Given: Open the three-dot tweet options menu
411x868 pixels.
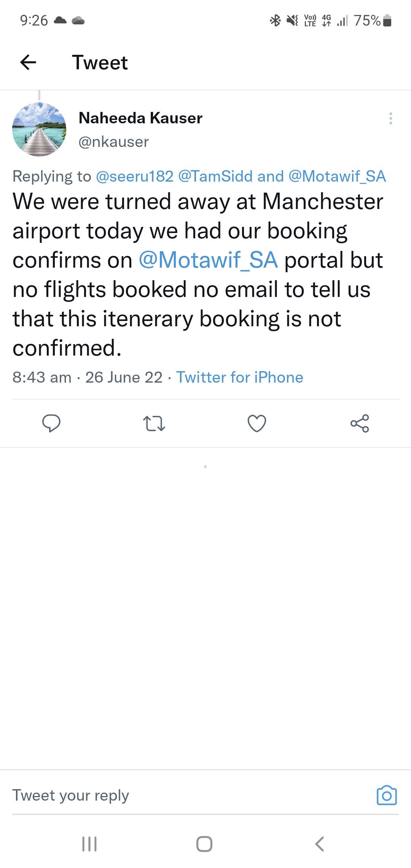Looking at the screenshot, I should click(390, 118).
